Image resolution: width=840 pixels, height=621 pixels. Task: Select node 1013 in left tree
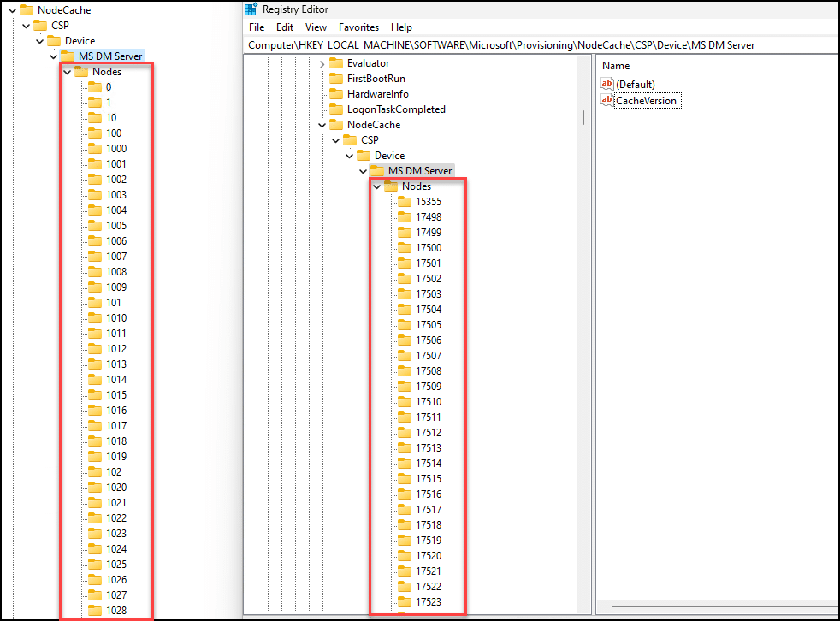point(116,364)
